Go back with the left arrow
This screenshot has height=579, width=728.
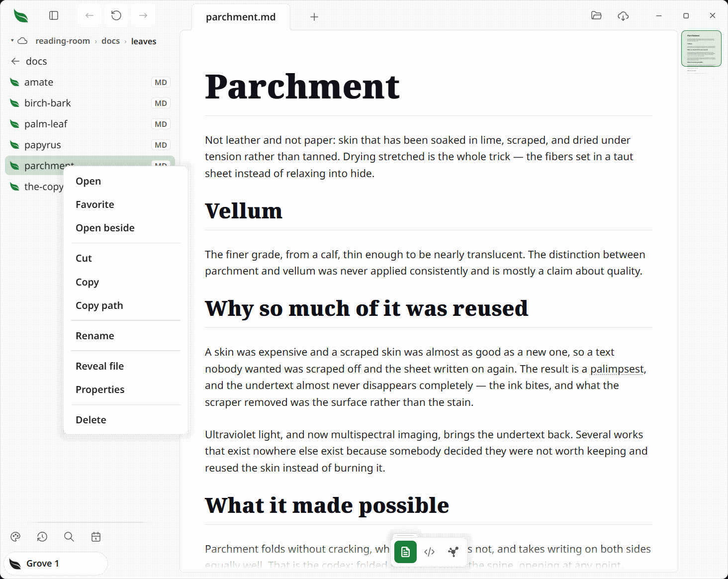[x=90, y=15]
